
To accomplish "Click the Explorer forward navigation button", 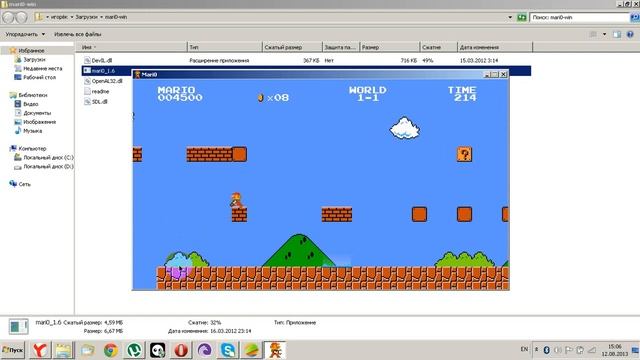I will point(21,17).
